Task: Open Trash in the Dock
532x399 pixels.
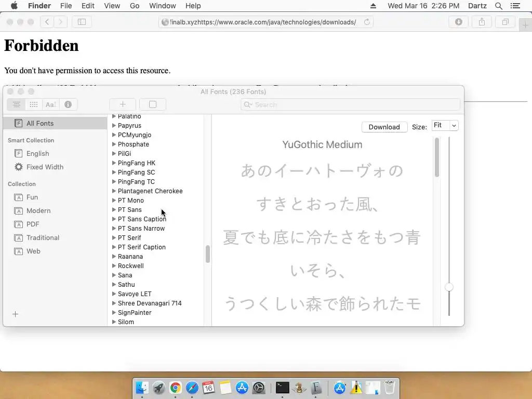Action: pyautogui.click(x=390, y=388)
